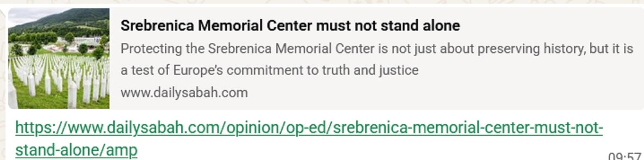Click the description line "a test of Europe's commitment"
The width and height of the screenshot is (644, 160).
[x=269, y=70]
